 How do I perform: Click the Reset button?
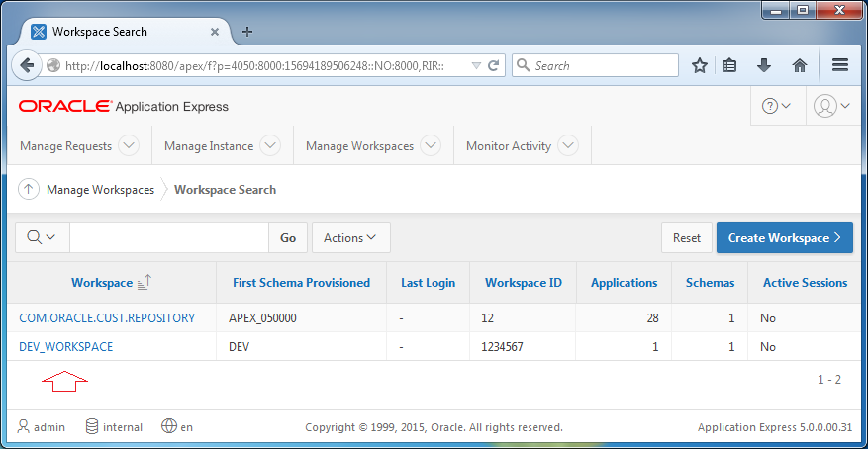tap(687, 237)
